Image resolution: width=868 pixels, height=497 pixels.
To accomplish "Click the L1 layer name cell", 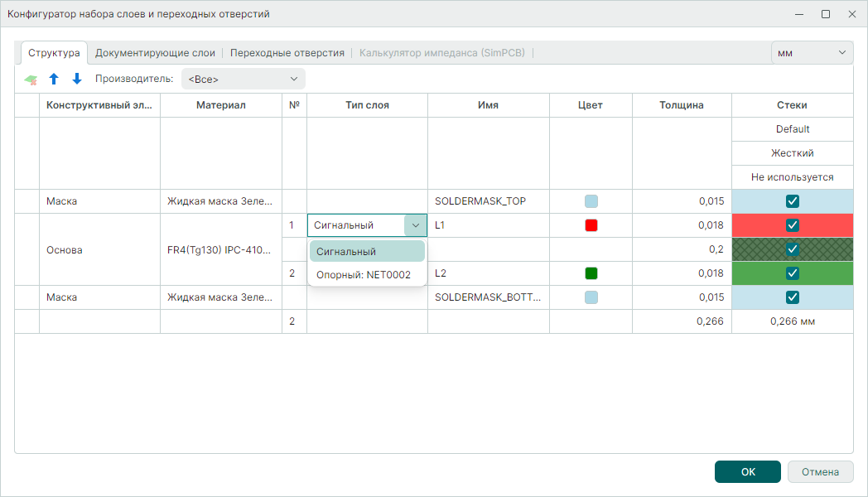I will point(488,225).
